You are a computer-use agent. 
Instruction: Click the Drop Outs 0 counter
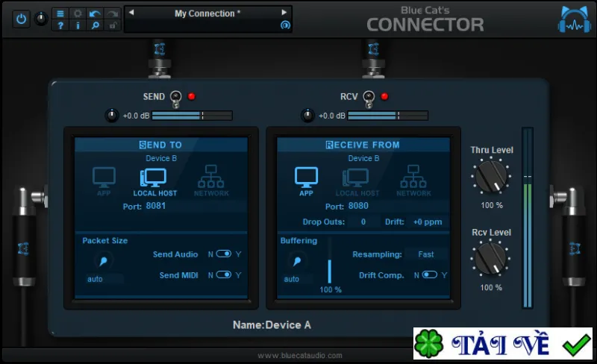363,222
